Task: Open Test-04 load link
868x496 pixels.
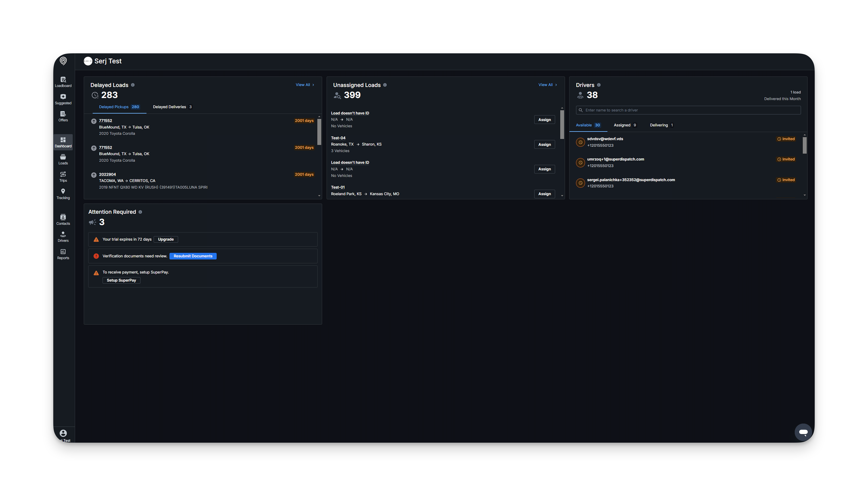Action: [338, 138]
